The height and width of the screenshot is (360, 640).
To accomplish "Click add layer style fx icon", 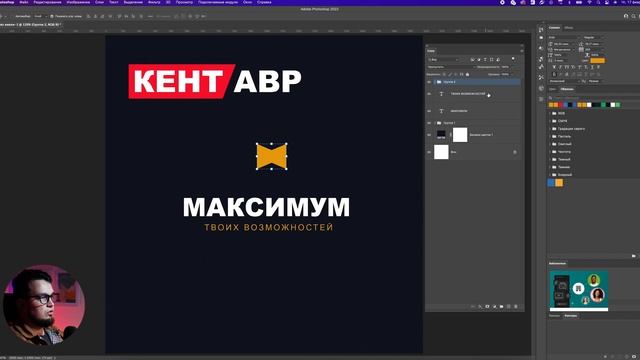I will point(480,306).
